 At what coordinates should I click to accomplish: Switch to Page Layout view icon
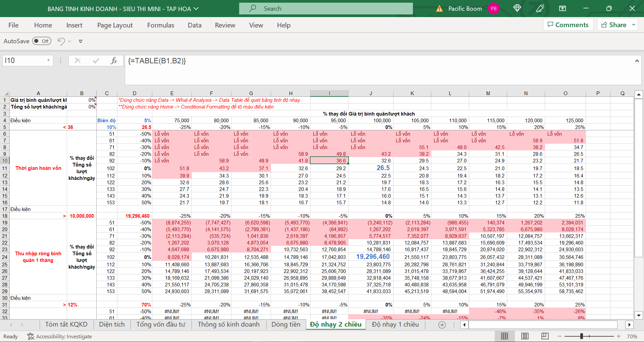(525, 336)
